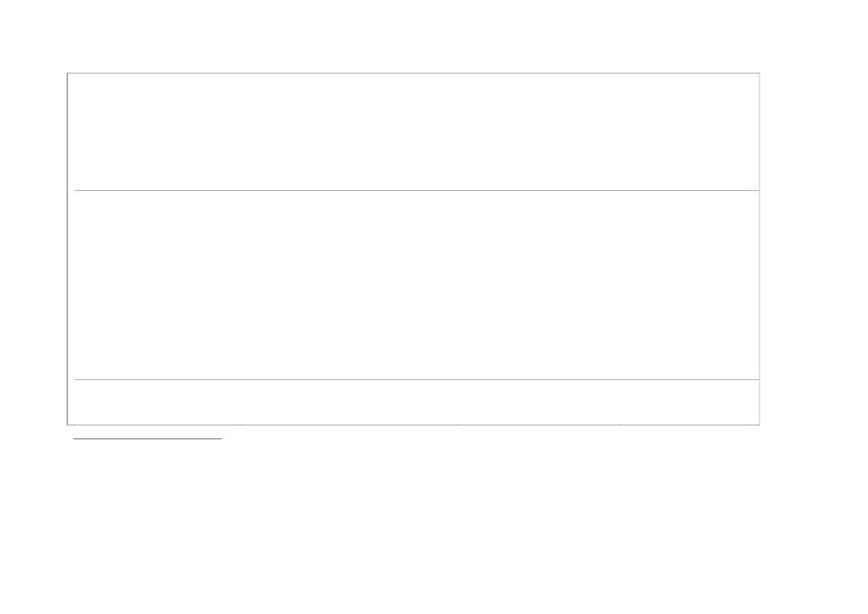Click inside the empty top table row

pyautogui.click(x=413, y=131)
